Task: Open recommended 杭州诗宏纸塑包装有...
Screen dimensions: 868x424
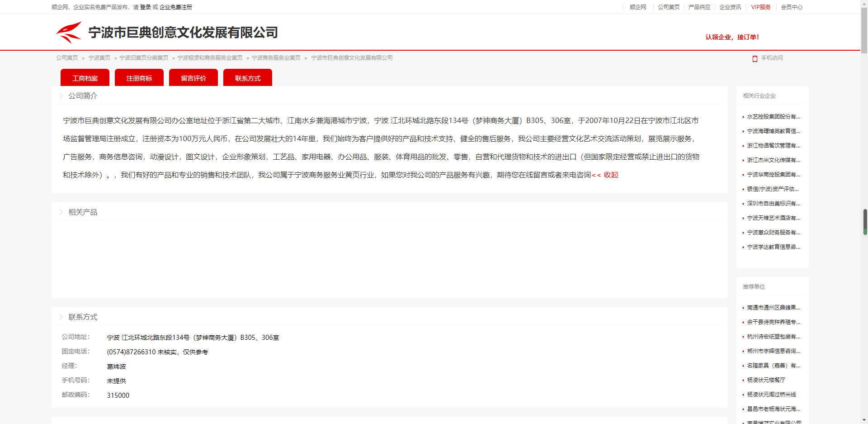Action: click(x=774, y=337)
